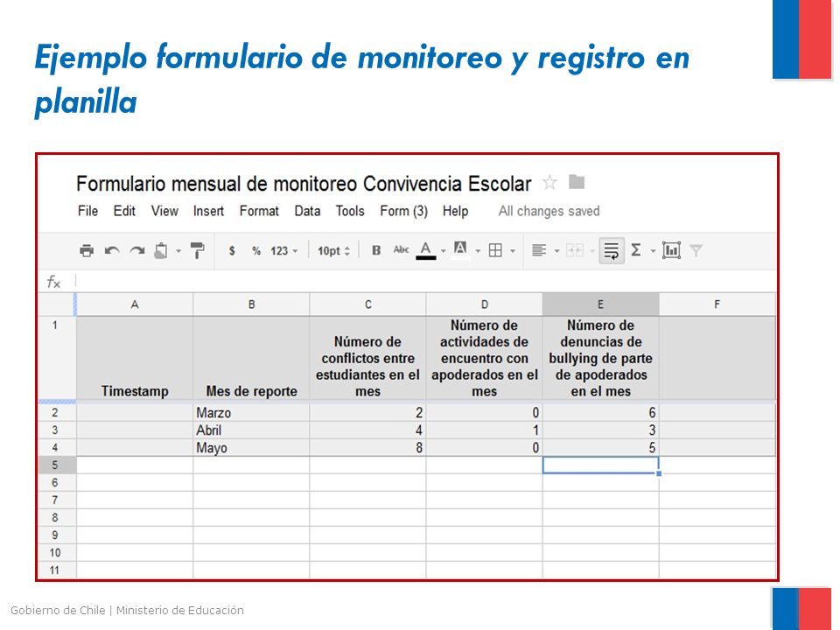The width and height of the screenshot is (840, 630).
Task: Click the denuncias value 6 in Marzo row
Action: [x=600, y=412]
